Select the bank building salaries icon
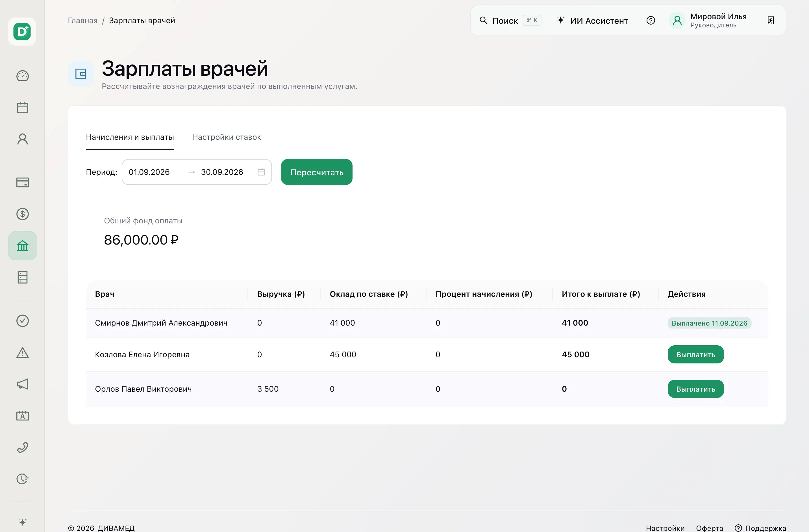 click(22, 246)
